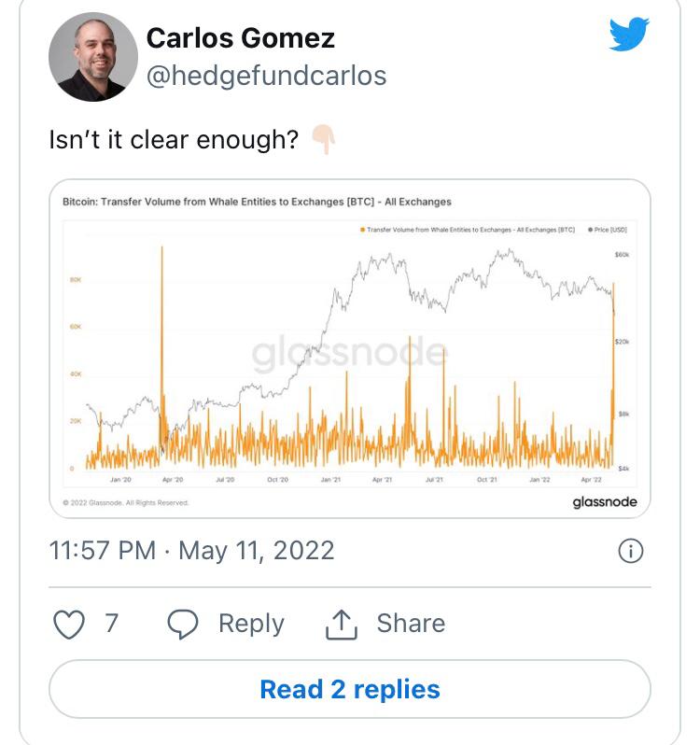Click the pointing-down hand emoji
The width and height of the screenshot is (700, 745).
tap(323, 140)
